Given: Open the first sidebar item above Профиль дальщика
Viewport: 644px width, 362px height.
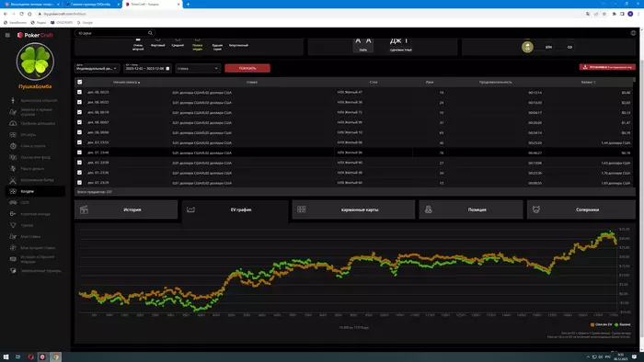Looking at the screenshot, I should 35,111.
